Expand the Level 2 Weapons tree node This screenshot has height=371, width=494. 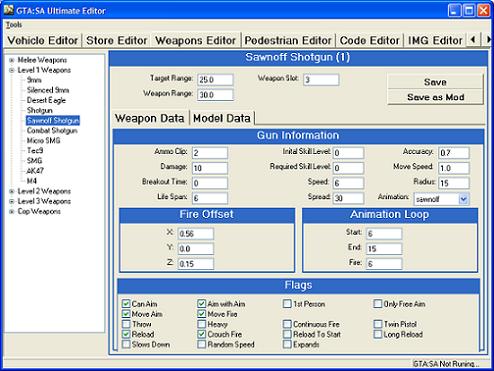click(x=12, y=191)
